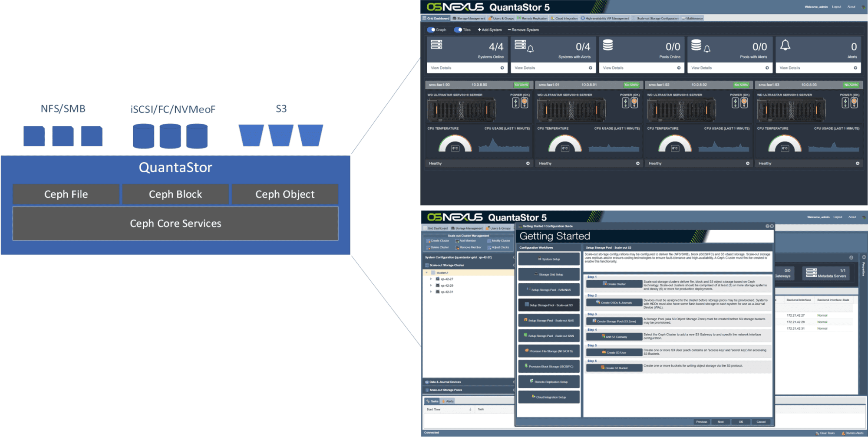Click Remove Member in cluster management ribbon
Viewport: 868px width, 437px height.
click(x=469, y=247)
